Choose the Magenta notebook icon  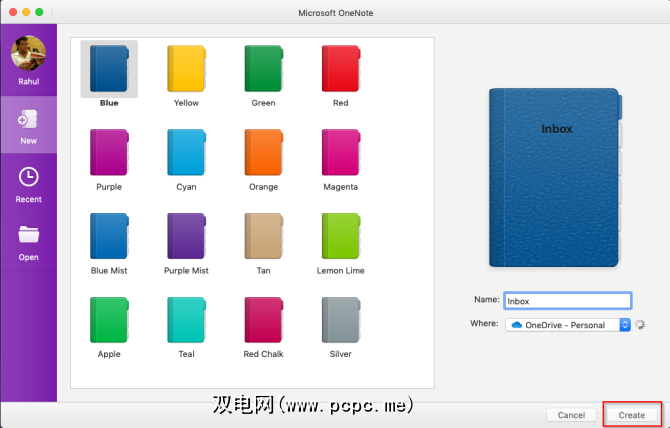[341, 152]
